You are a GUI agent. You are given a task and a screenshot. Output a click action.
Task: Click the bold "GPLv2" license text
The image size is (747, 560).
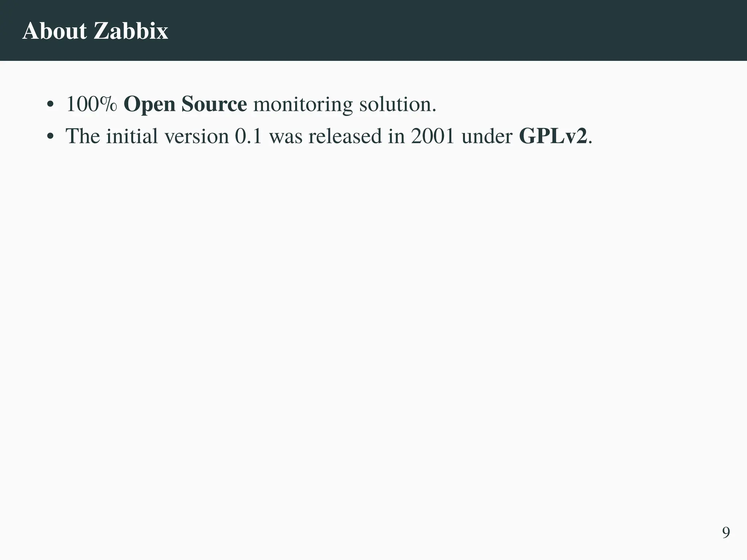[x=553, y=136]
